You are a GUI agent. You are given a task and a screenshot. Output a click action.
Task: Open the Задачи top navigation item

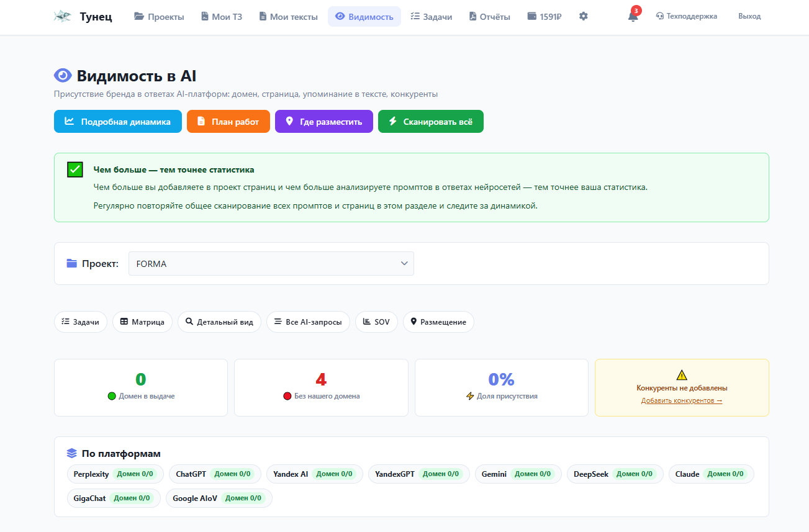coord(432,17)
